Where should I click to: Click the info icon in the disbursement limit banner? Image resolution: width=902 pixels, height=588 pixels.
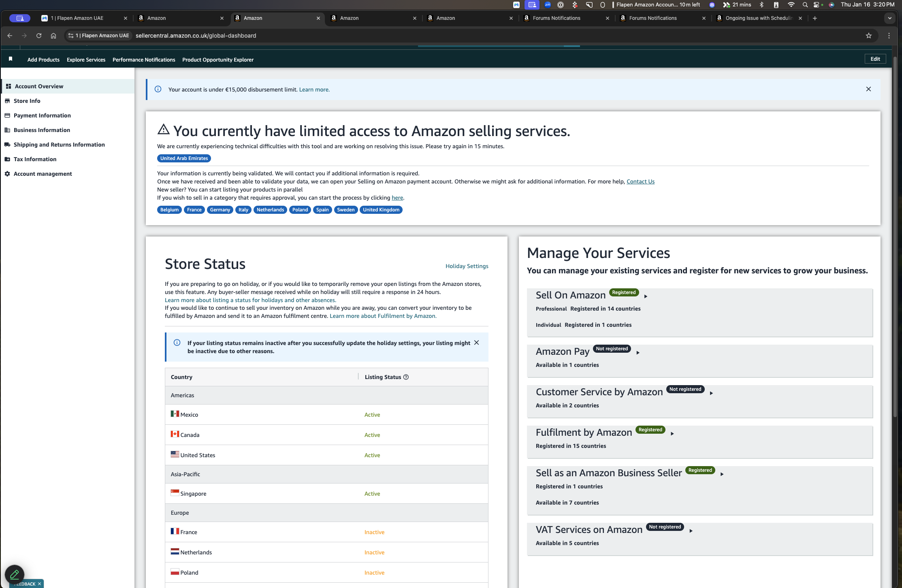click(x=158, y=89)
